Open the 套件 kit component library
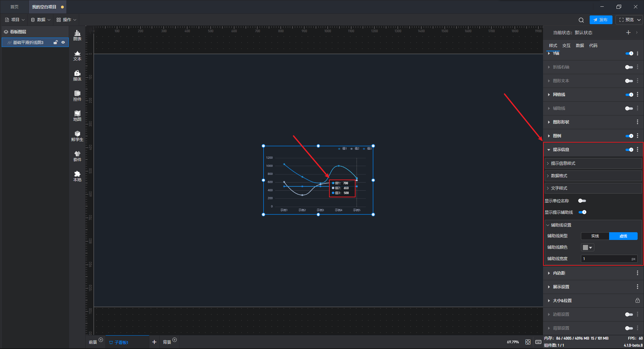 point(77,156)
